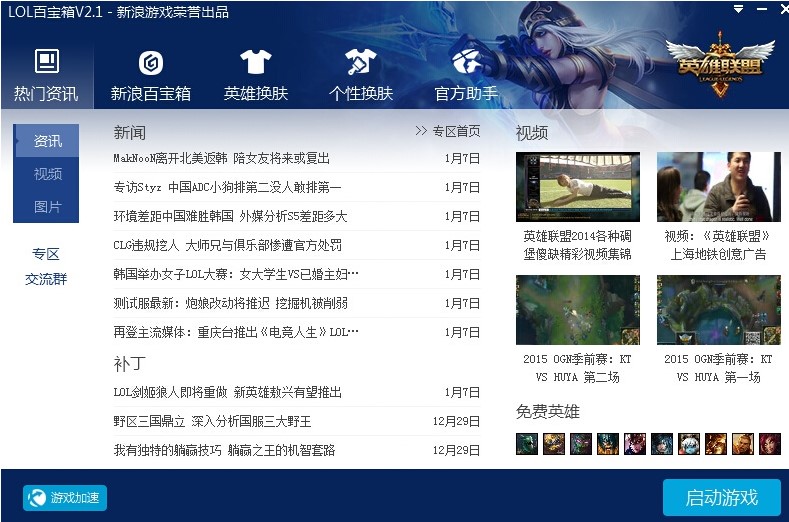789x522 pixels.
Task: Select the fourth free hero portrait
Action: 608,444
